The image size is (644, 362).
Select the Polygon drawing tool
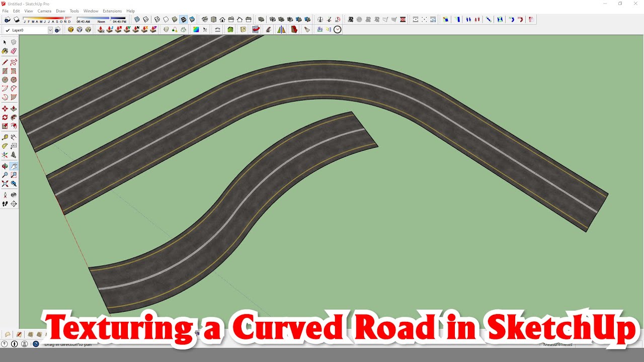coord(14,79)
